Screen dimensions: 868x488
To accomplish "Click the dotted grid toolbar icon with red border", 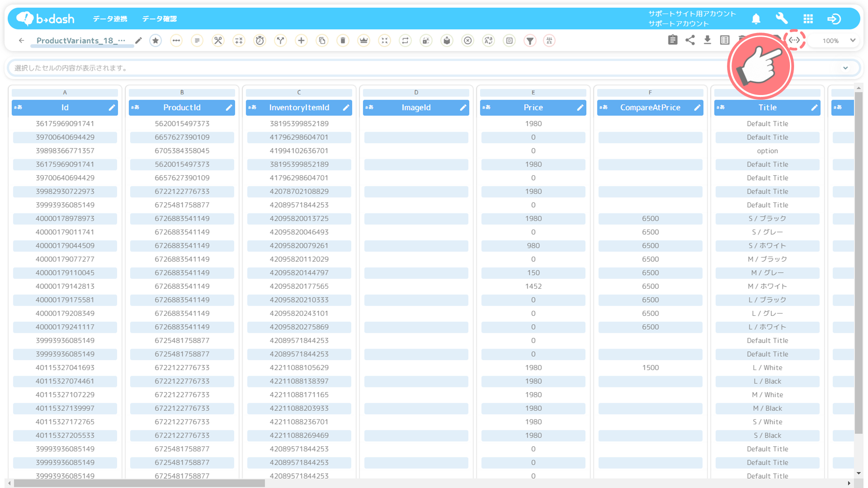I will click(549, 40).
